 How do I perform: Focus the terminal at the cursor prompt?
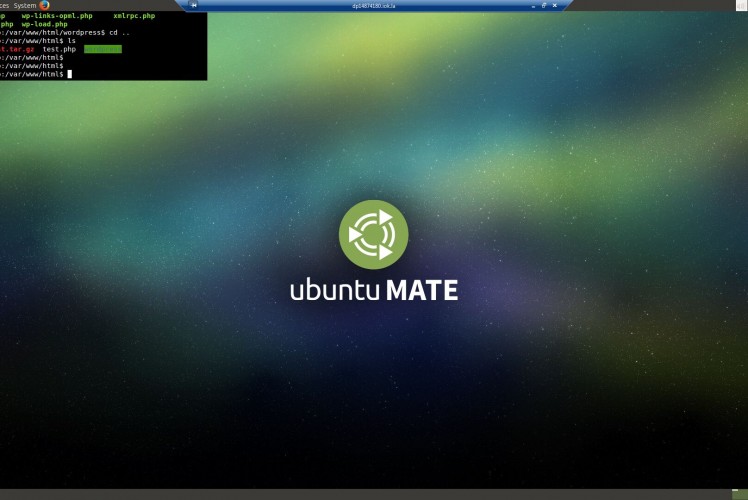(x=69, y=74)
